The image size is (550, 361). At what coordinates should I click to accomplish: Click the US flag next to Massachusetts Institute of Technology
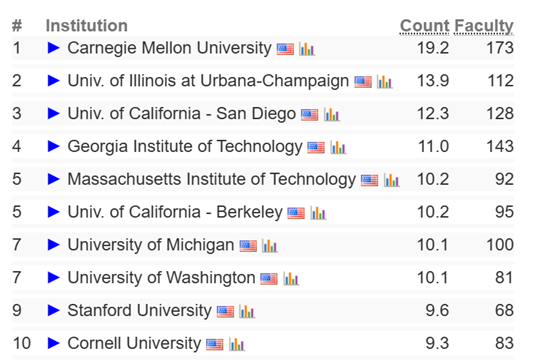(x=370, y=180)
